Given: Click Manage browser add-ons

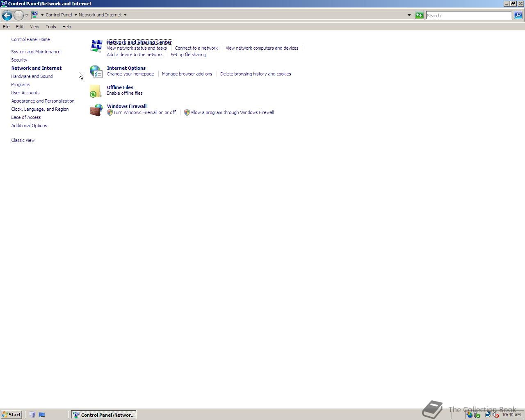Looking at the screenshot, I should click(187, 74).
